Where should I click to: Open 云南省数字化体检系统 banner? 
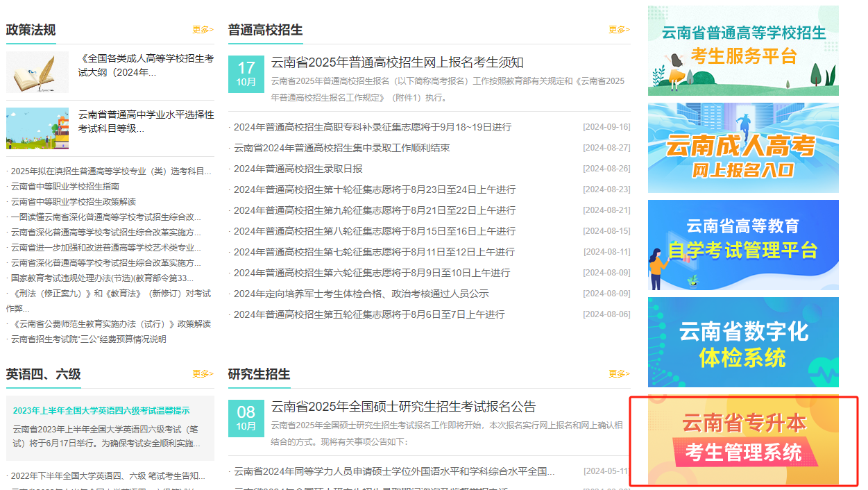(x=742, y=342)
